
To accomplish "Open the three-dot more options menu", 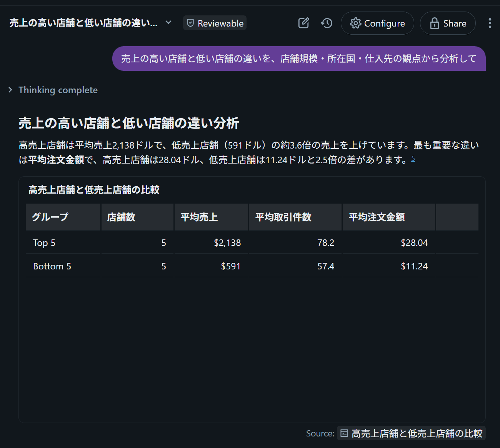I will tap(490, 23).
